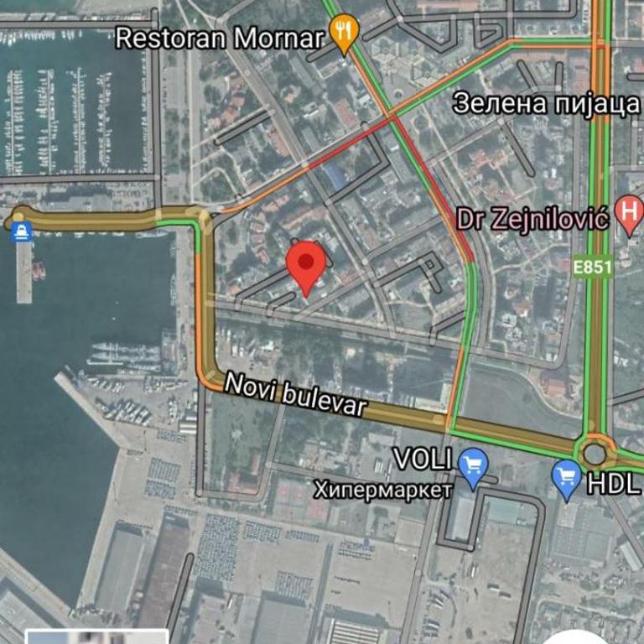Click the Restoran Mornar text label

point(220,39)
